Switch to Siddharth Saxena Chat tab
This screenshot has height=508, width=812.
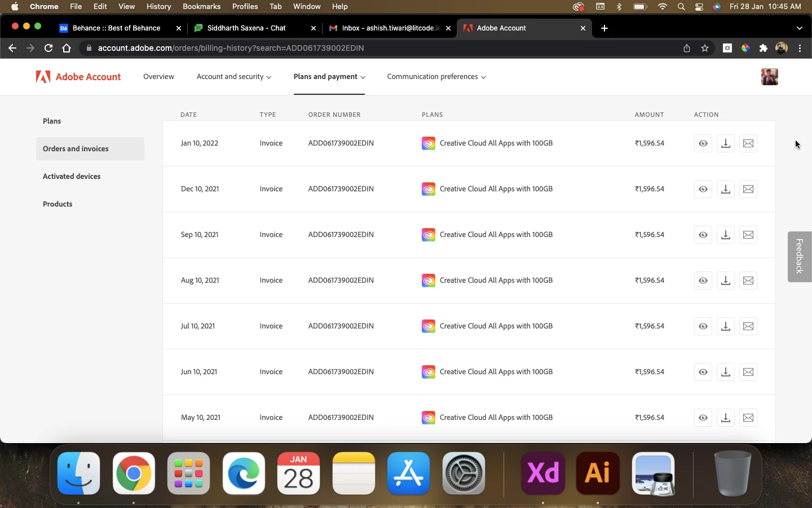point(246,28)
